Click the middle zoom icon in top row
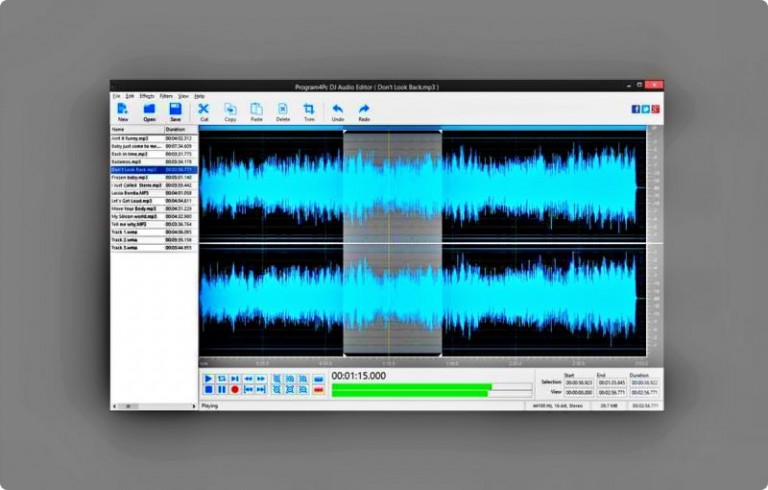 pos(290,379)
